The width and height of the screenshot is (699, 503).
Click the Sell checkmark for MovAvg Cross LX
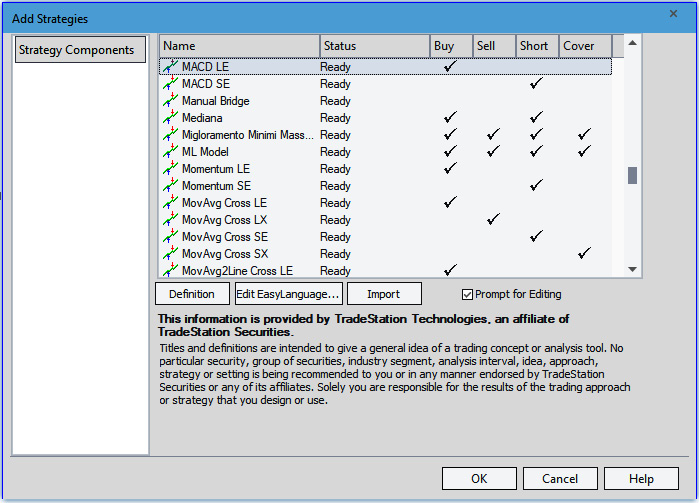pos(493,219)
